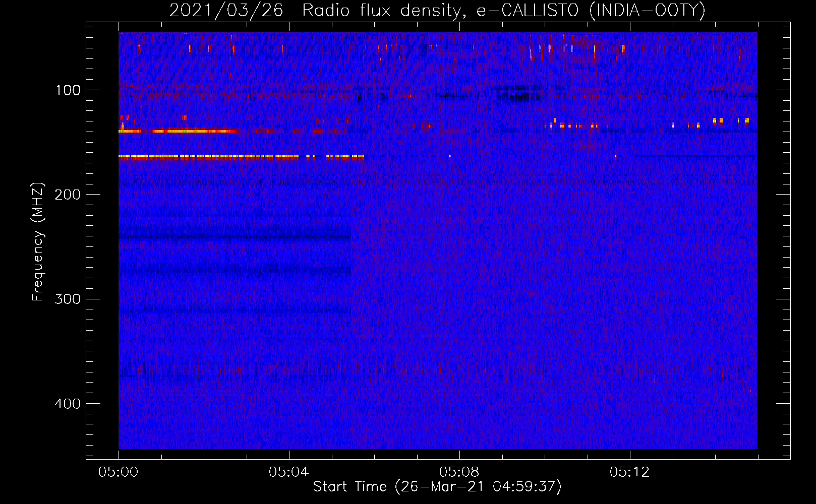
Task: Click the plot title 'Radio flux density, e-CALLISTO (INDIA-OOTY)'
Action: click(503, 10)
